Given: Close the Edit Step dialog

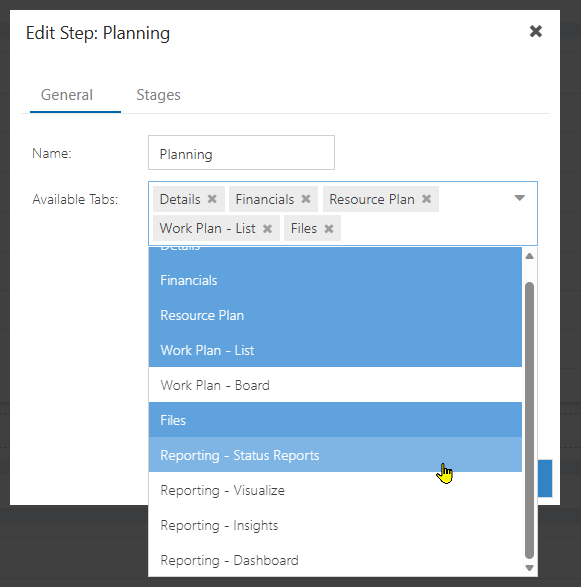Looking at the screenshot, I should click(536, 31).
